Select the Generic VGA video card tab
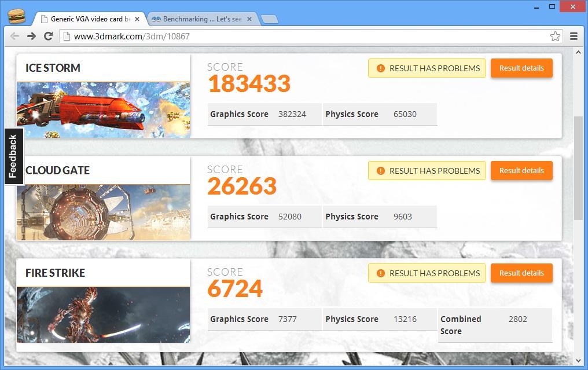This screenshot has height=370, width=588. [90, 19]
